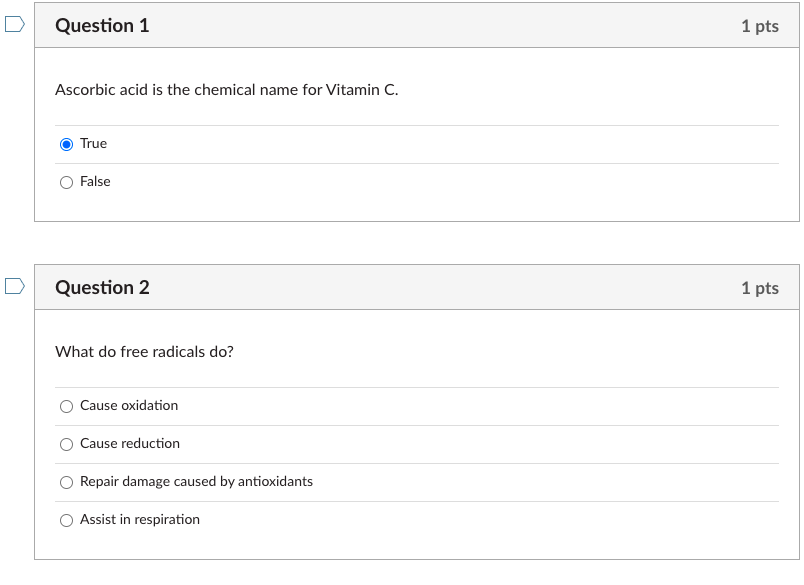Click the "False" answer label text
The image size is (804, 585).
click(x=95, y=182)
